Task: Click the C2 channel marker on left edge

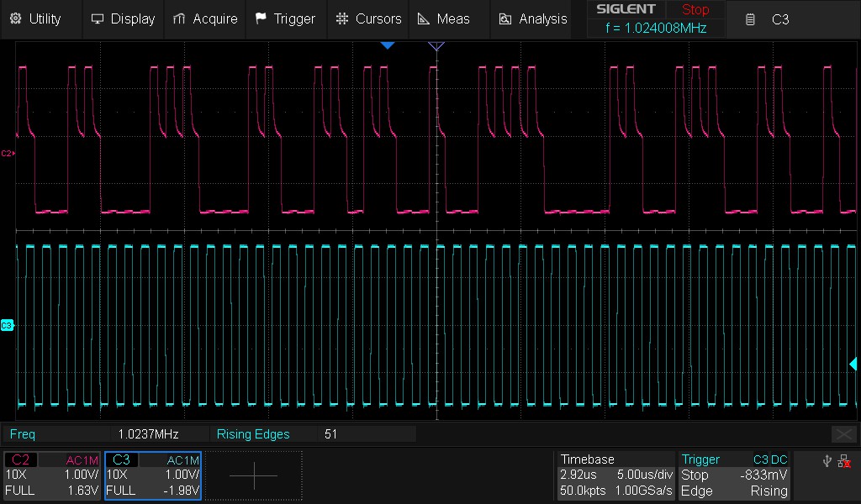Action: (x=8, y=154)
